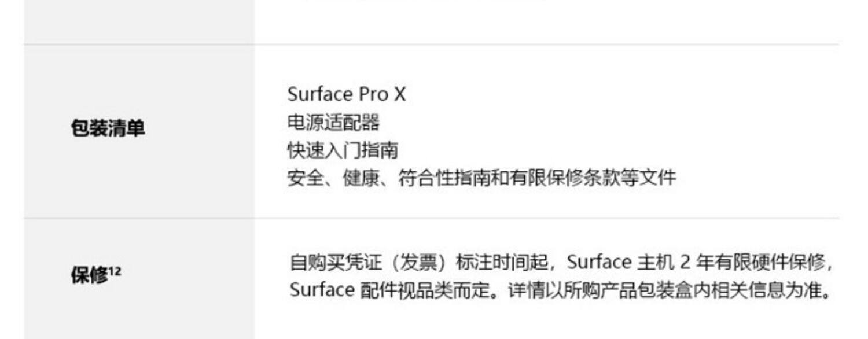Select the "Surface Pro X" text line

pos(347,94)
